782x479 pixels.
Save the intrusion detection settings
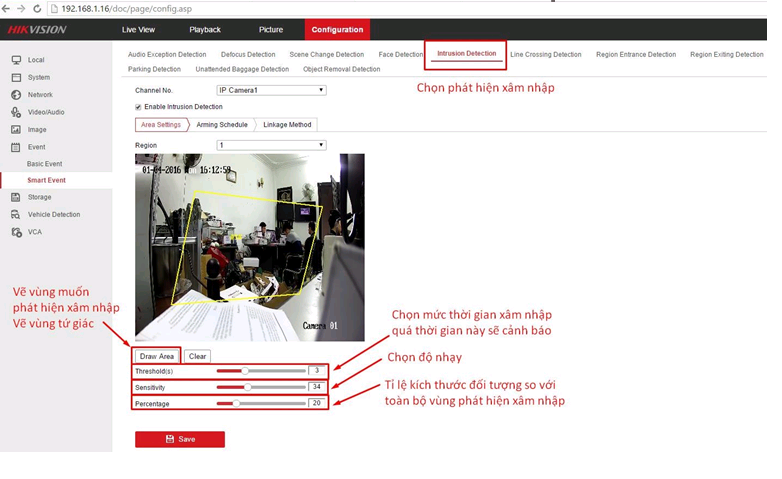click(180, 439)
